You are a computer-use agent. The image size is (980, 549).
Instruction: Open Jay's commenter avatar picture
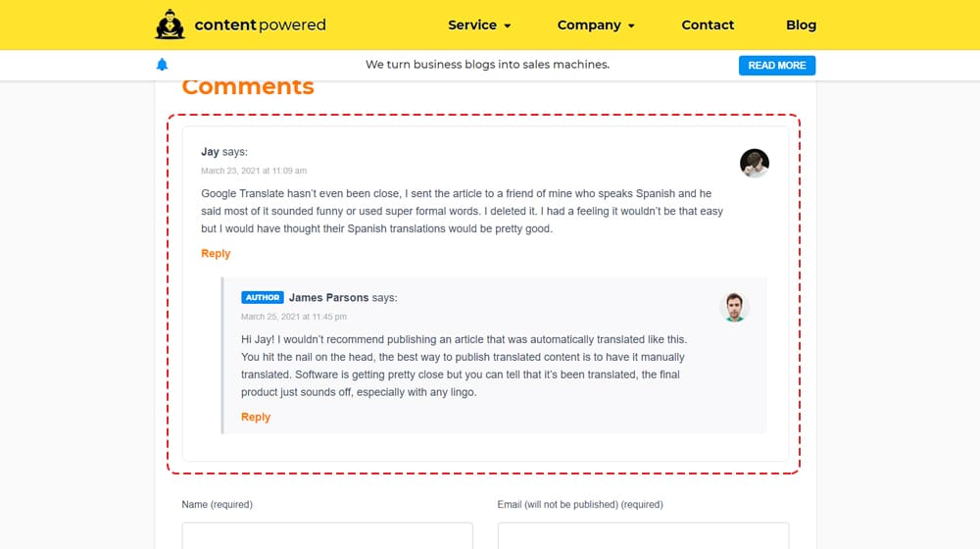pyautogui.click(x=754, y=163)
